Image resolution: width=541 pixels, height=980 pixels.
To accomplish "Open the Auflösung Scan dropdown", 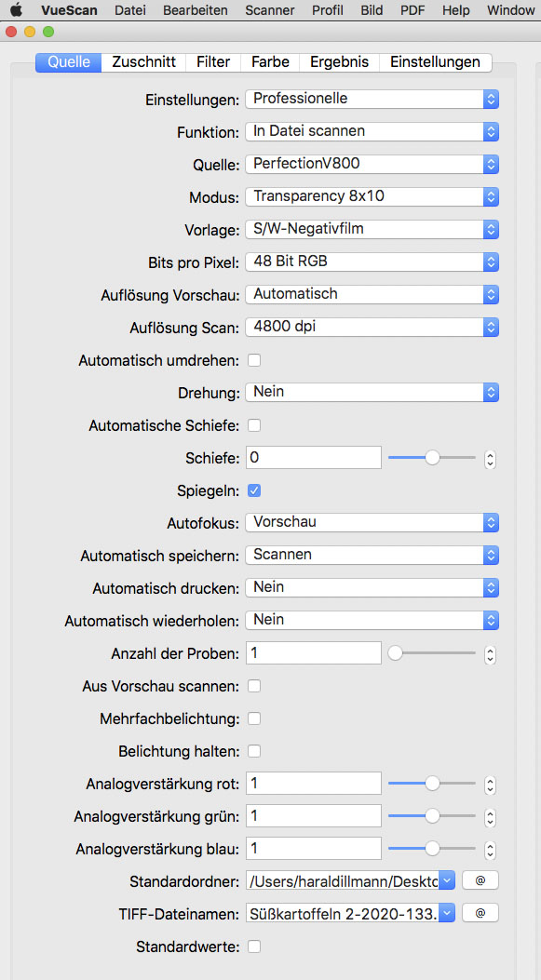I will pos(372,327).
